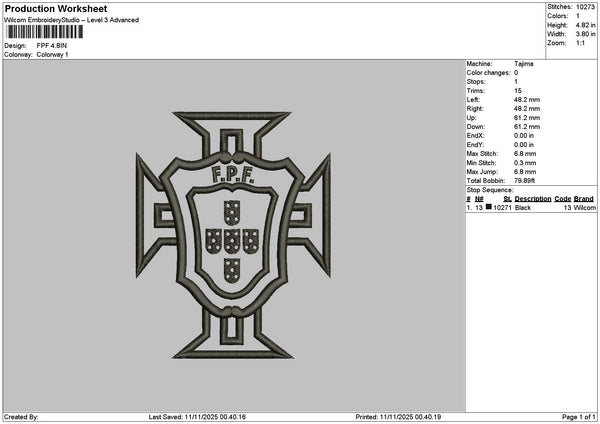The image size is (600, 424).
Task: Select the 'Colorway 1' value
Action: coord(52,55)
